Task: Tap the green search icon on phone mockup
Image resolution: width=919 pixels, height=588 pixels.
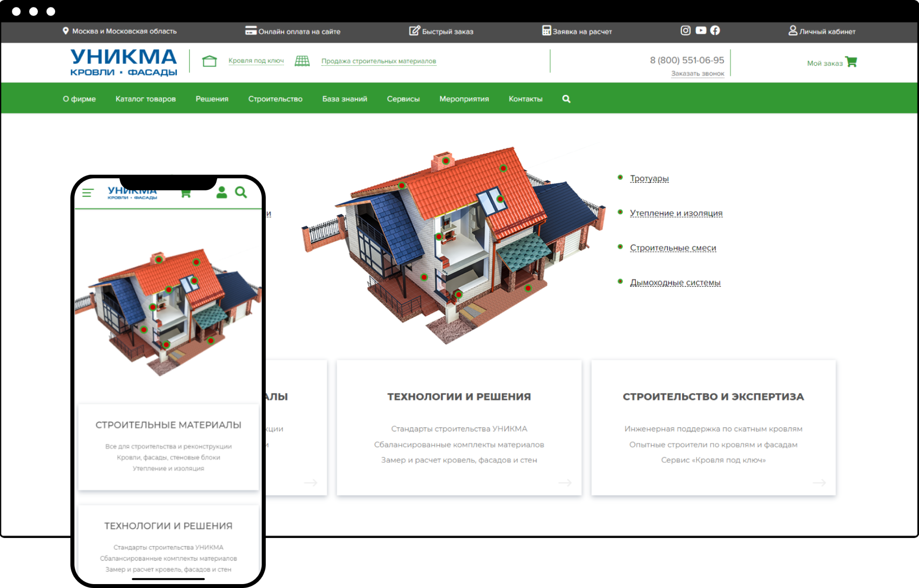Action: [x=241, y=193]
